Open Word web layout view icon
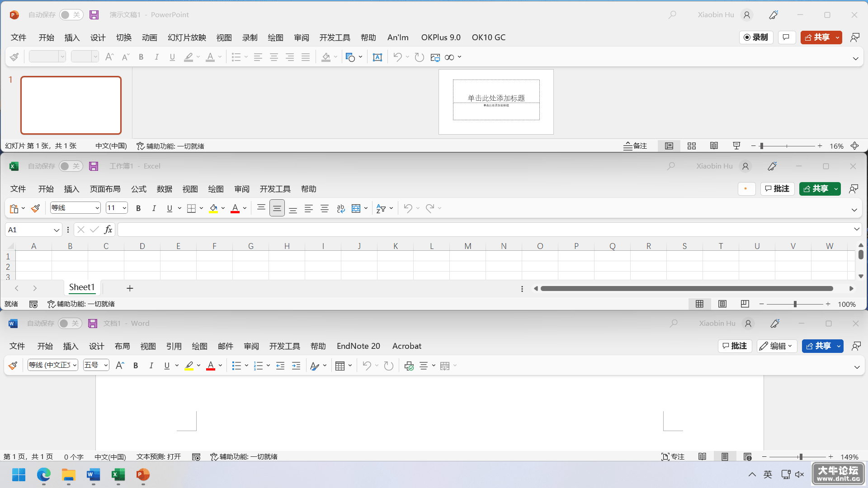Image resolution: width=868 pixels, height=488 pixels. (x=747, y=457)
